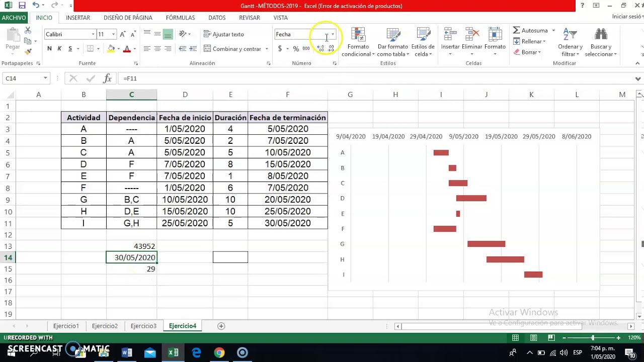Open Ordenar y filtrar menu
The image size is (644, 362).
[570, 42]
